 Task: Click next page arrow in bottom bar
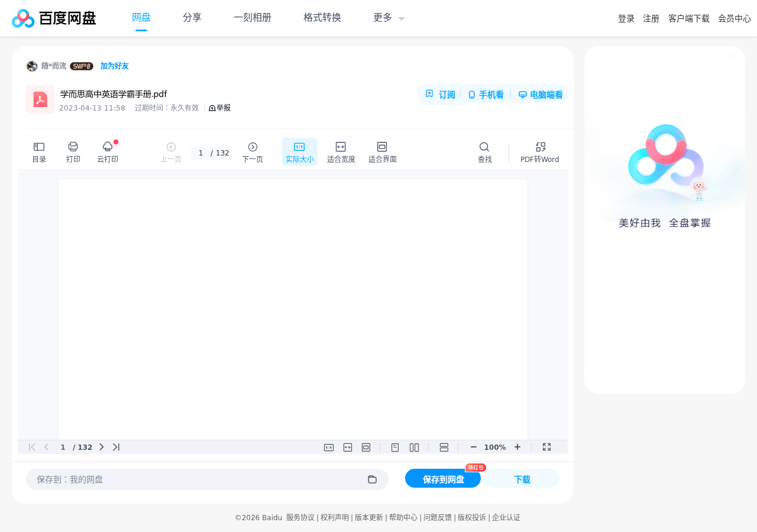101,447
